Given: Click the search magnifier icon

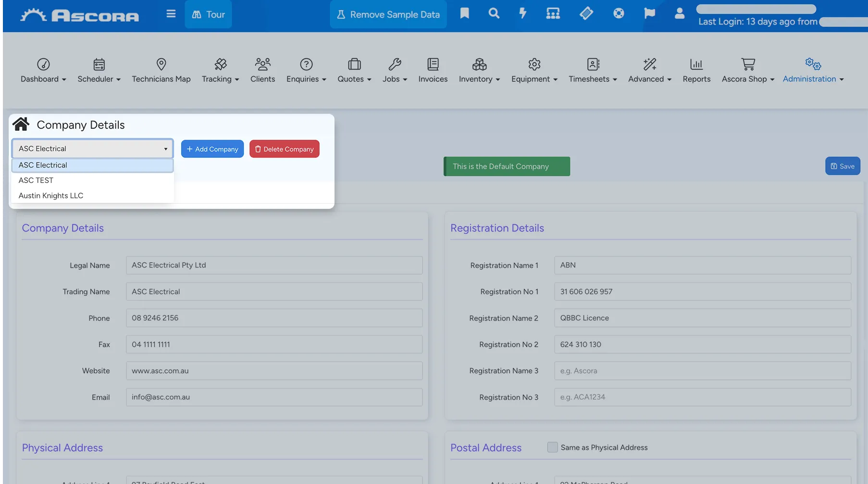Looking at the screenshot, I should pyautogui.click(x=494, y=13).
